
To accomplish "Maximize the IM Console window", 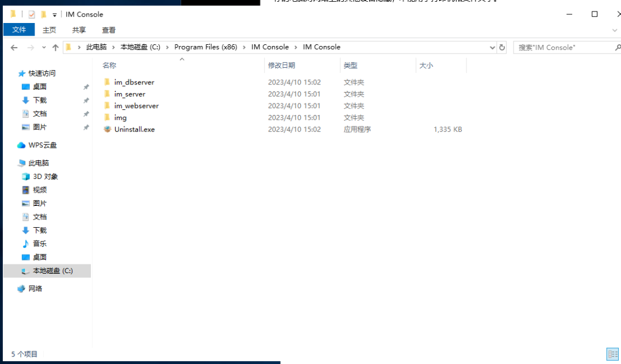I will 594,14.
